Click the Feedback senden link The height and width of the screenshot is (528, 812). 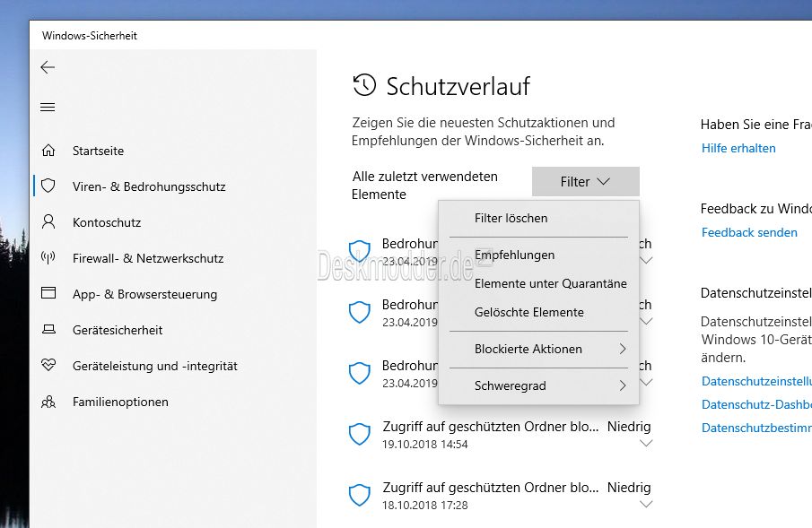[749, 232]
